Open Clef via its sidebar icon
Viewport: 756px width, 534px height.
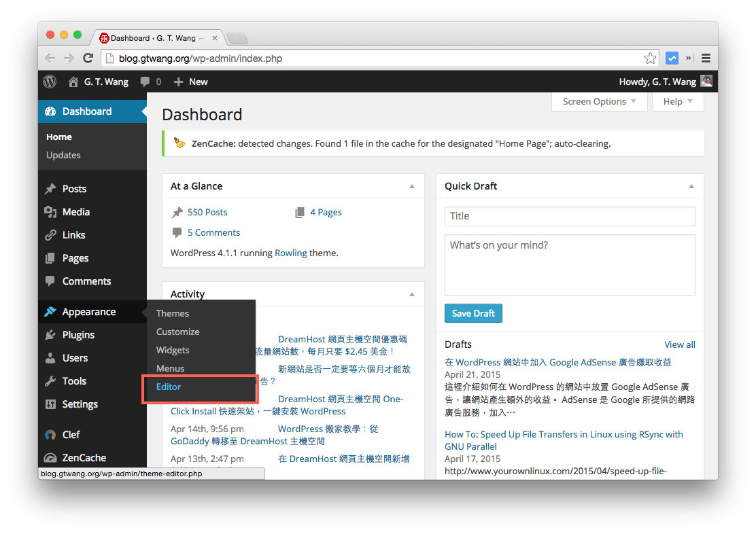[50, 434]
